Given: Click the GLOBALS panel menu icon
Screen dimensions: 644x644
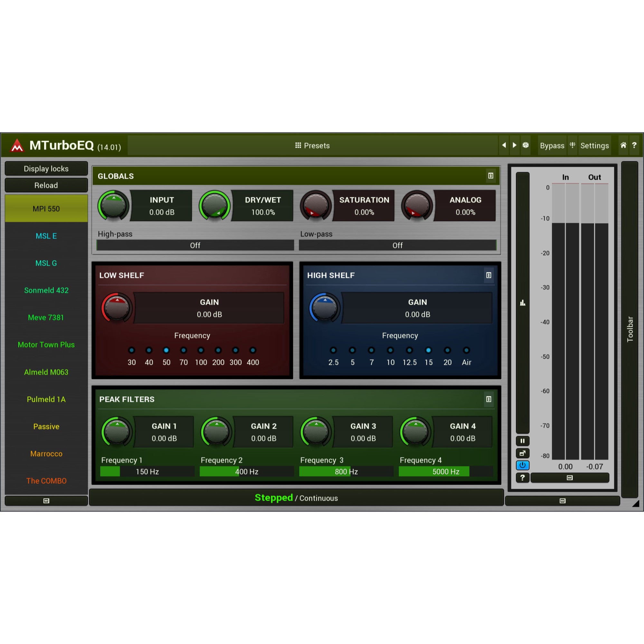Looking at the screenshot, I should pyautogui.click(x=491, y=176).
